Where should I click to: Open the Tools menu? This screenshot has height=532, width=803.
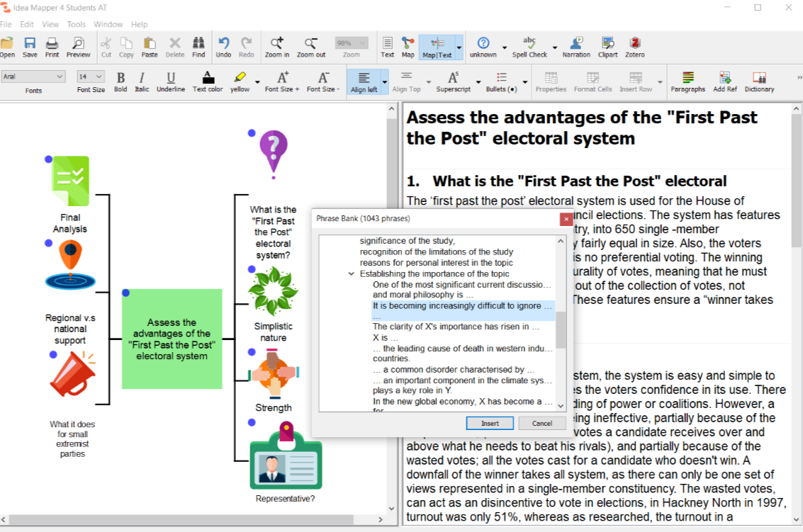pyautogui.click(x=76, y=24)
